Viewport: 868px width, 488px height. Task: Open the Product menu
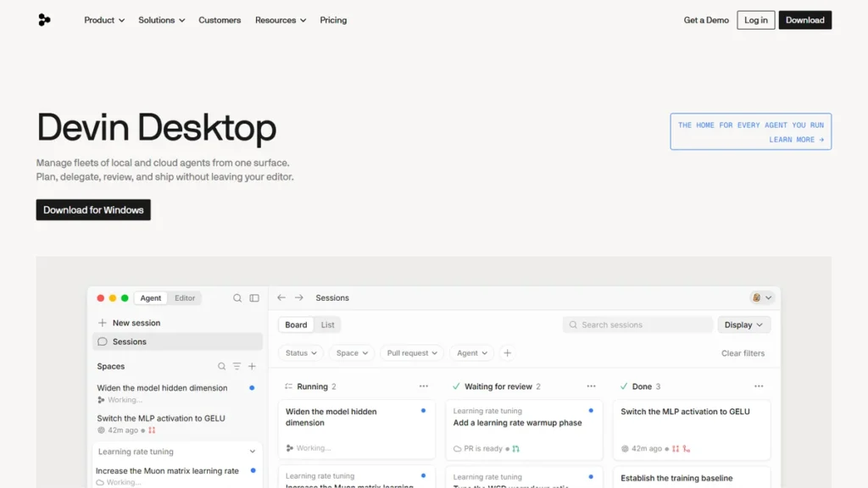[x=104, y=20]
